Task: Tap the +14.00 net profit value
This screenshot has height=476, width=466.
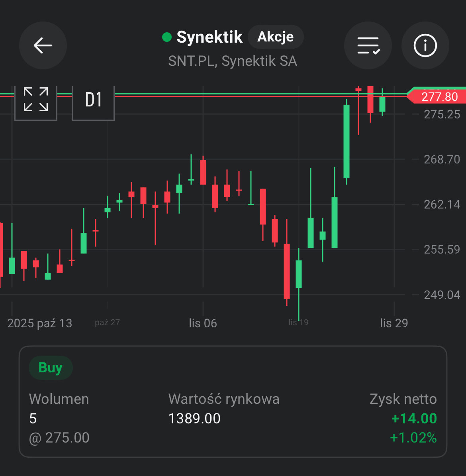Action: click(x=414, y=419)
